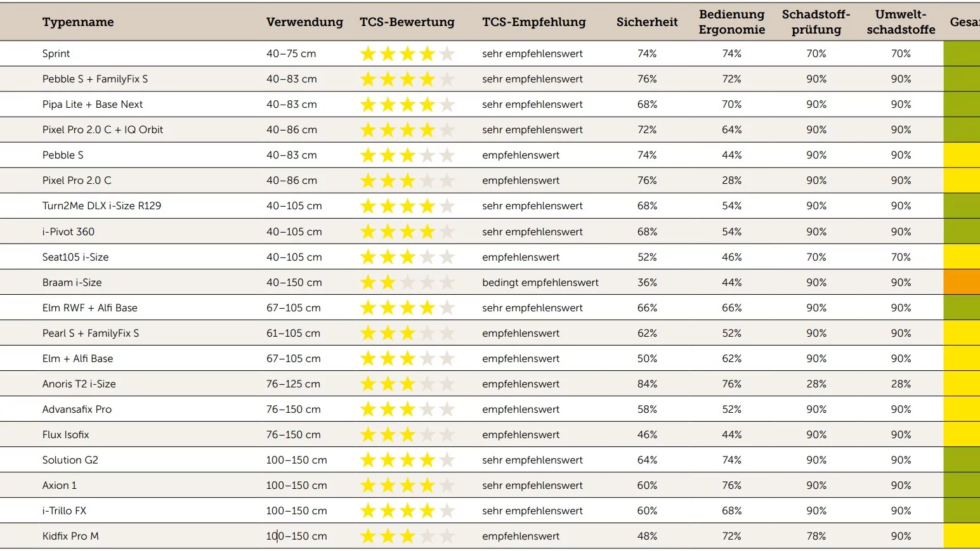Image resolution: width=980 pixels, height=551 pixels.
Task: Click the 61–105 cm usage for Pearl S
Action: click(294, 333)
